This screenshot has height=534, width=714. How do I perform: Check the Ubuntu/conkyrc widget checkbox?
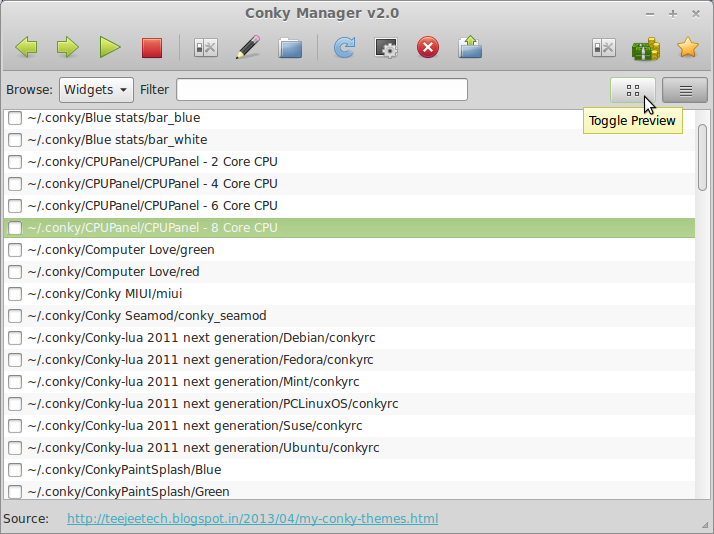click(15, 448)
